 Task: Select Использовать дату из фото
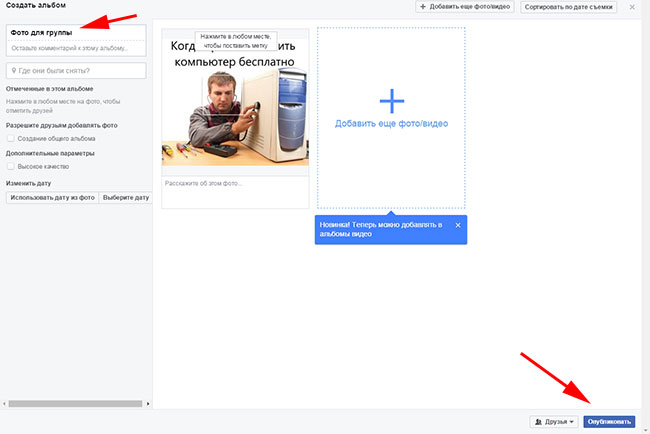[x=53, y=198]
